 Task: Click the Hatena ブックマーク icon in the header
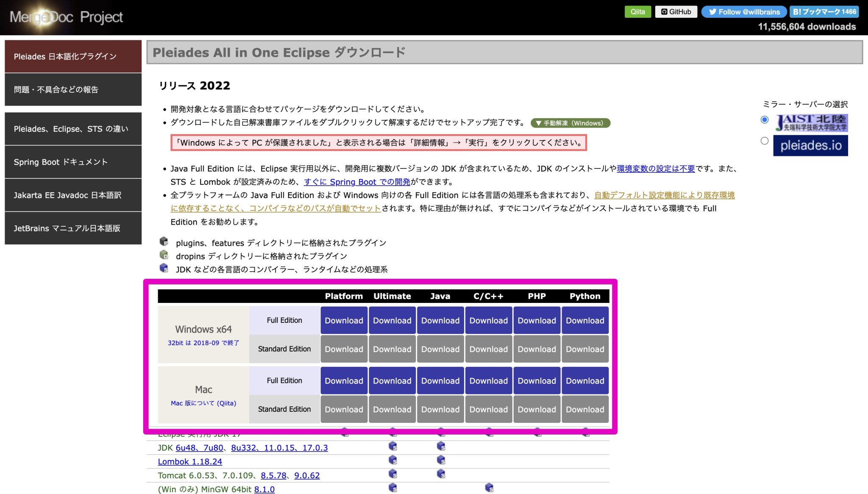796,12
